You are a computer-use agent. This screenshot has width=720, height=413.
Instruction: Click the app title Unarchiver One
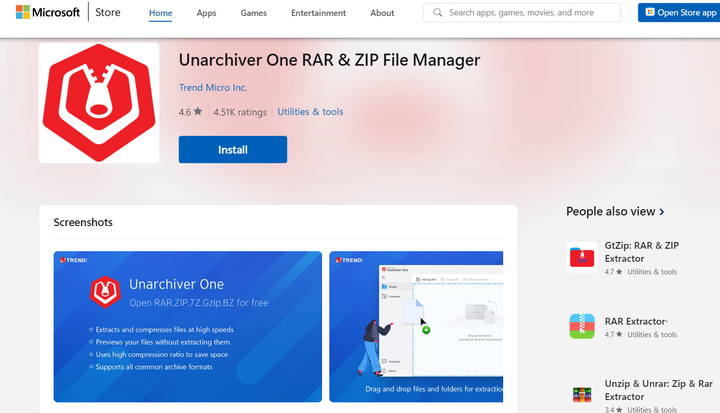tap(329, 60)
